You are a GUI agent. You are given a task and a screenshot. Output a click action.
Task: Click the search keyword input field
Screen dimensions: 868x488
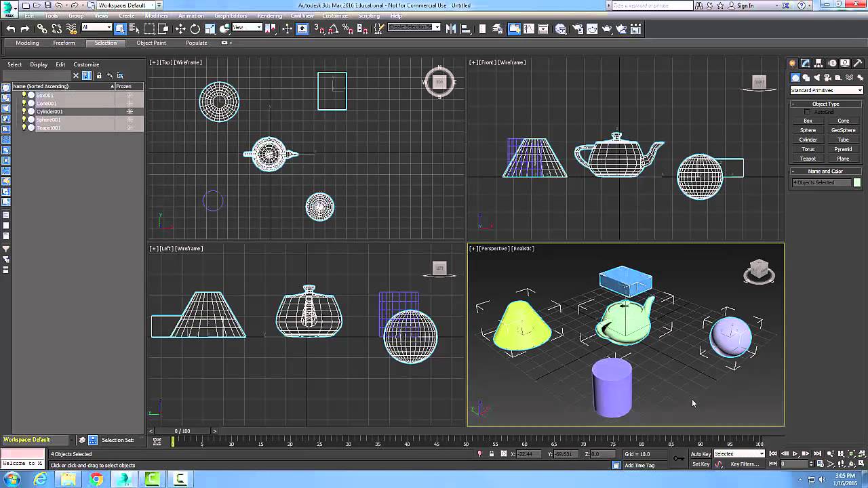tap(652, 5)
